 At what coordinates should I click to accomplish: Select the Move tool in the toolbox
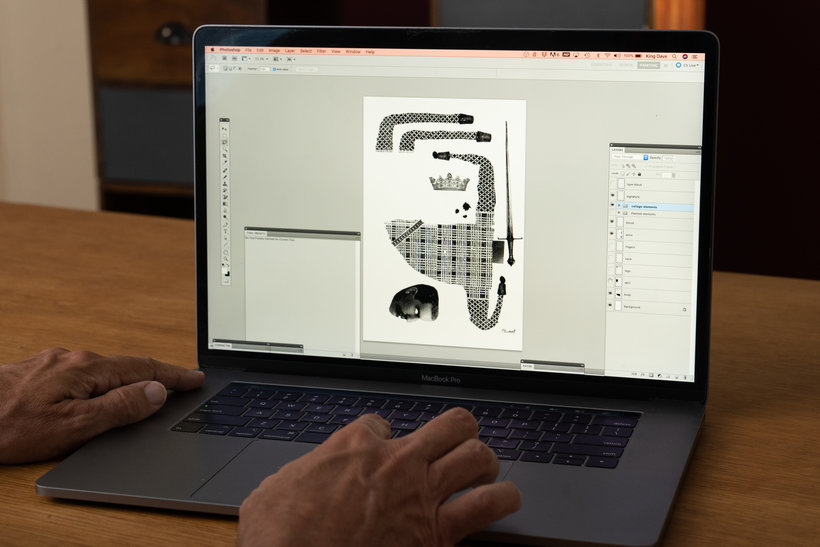[225, 130]
